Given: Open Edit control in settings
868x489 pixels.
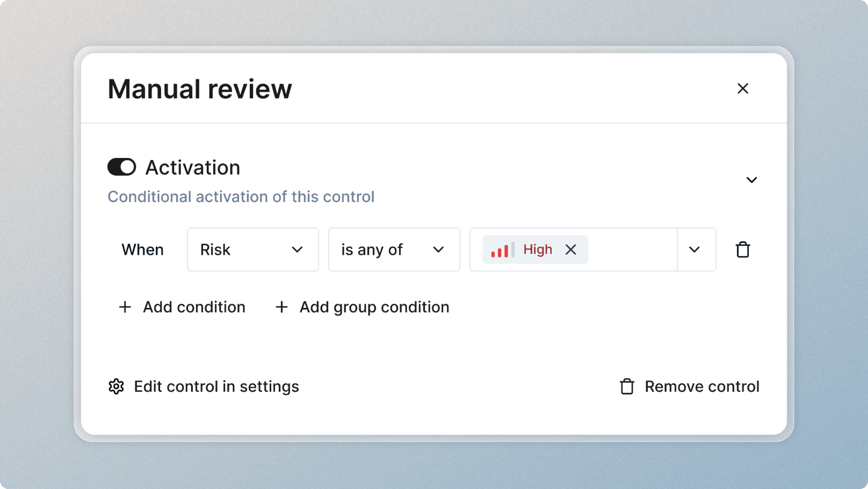Looking at the screenshot, I should point(204,386).
